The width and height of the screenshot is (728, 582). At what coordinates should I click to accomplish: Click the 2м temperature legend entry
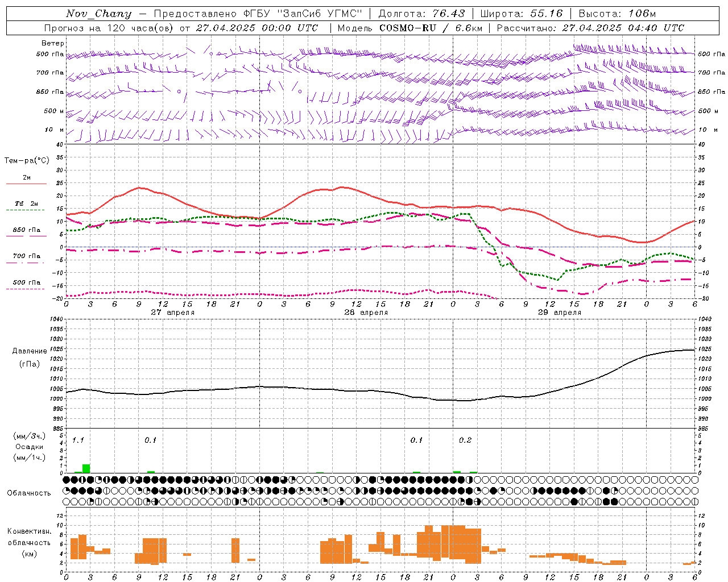point(27,178)
